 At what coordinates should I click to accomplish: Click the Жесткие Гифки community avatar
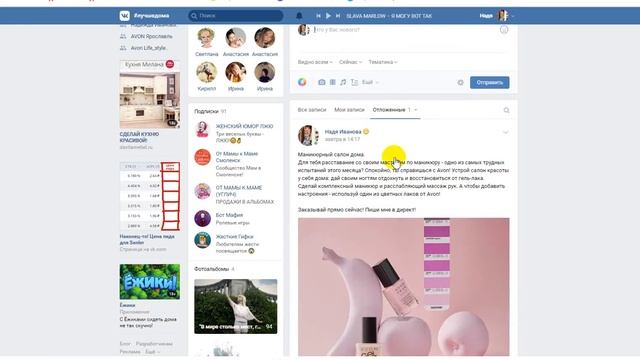tap(202, 240)
